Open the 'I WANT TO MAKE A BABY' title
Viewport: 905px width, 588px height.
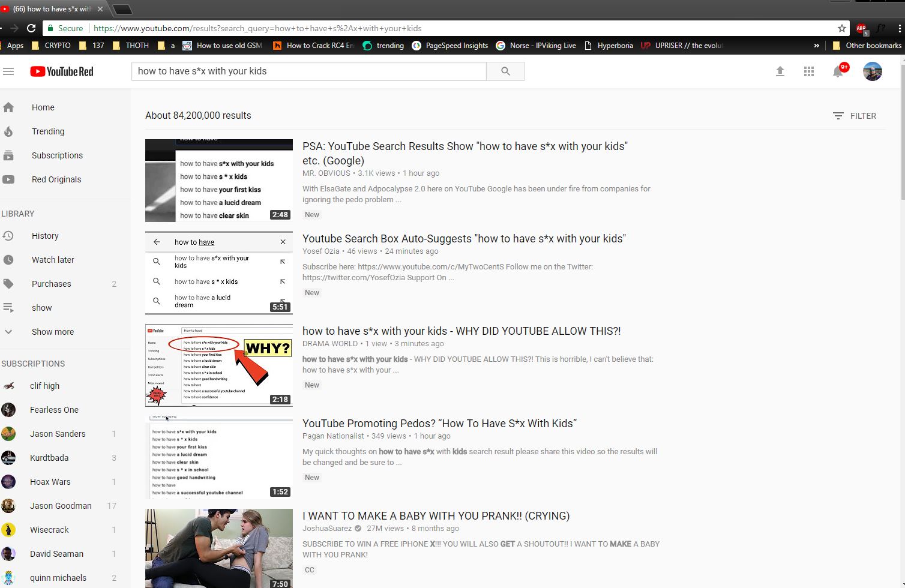pos(436,516)
